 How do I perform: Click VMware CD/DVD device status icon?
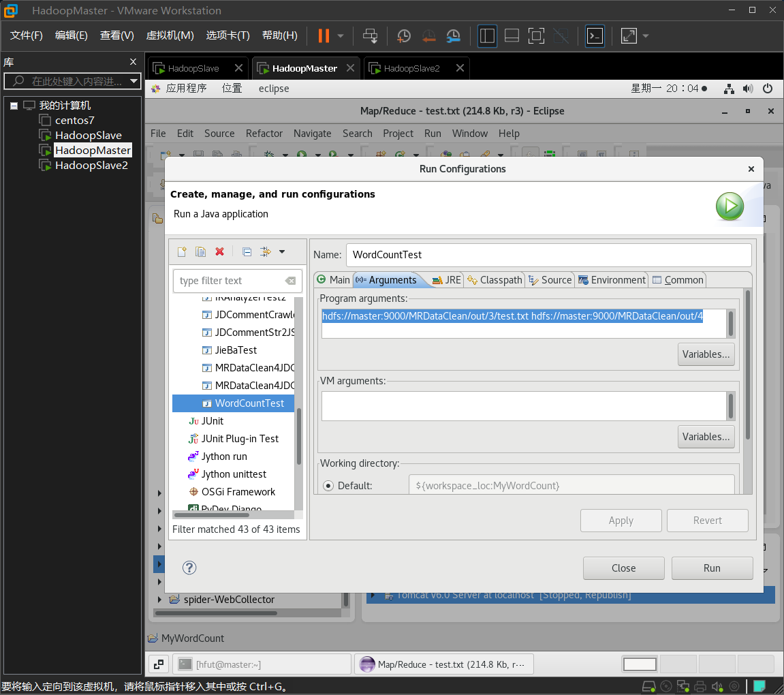click(666, 687)
